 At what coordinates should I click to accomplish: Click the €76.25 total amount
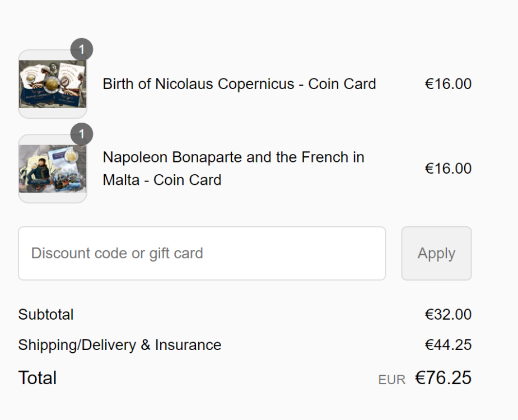(x=443, y=378)
